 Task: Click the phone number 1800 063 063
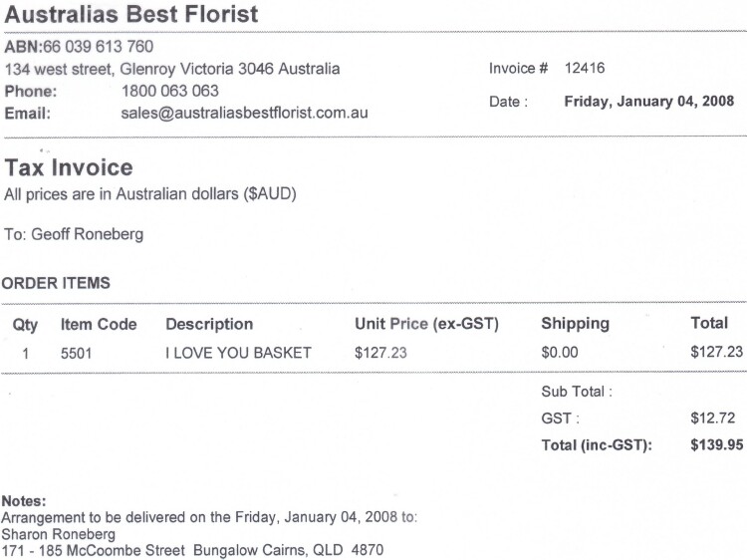click(170, 91)
